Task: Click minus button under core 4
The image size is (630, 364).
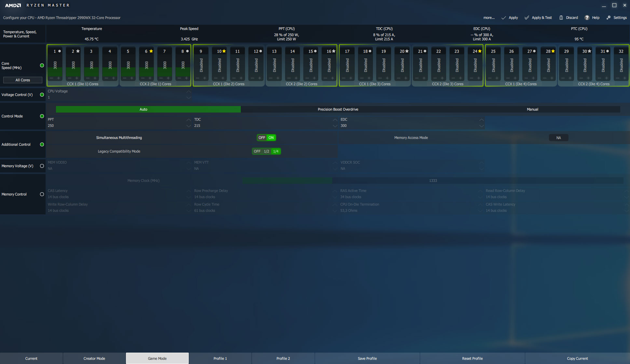Action: (x=106, y=78)
